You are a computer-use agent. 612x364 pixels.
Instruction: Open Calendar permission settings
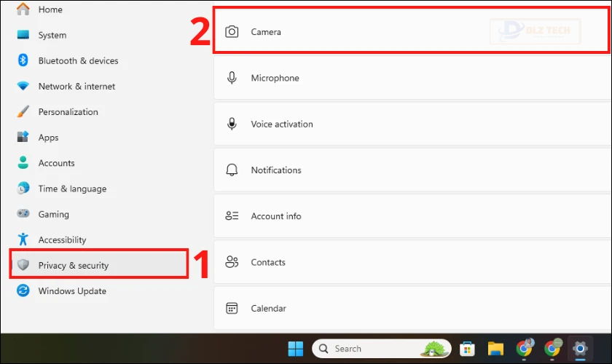click(x=412, y=308)
